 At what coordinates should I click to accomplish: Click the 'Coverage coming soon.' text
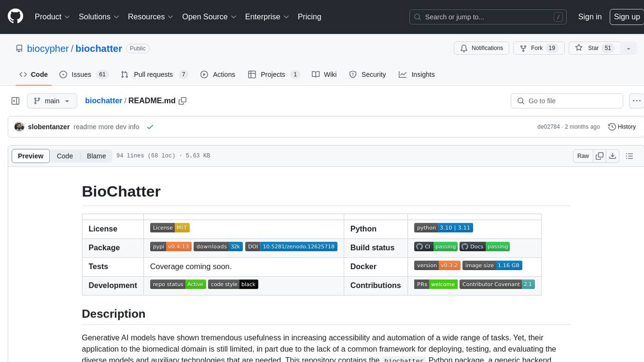(x=191, y=266)
